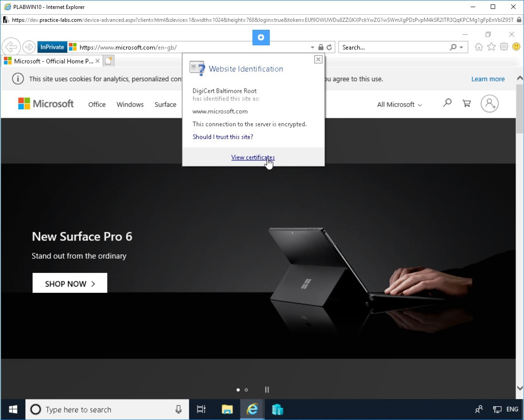This screenshot has width=524, height=420.
Task: Open the Microsoft shopping cart icon
Action: 467,103
